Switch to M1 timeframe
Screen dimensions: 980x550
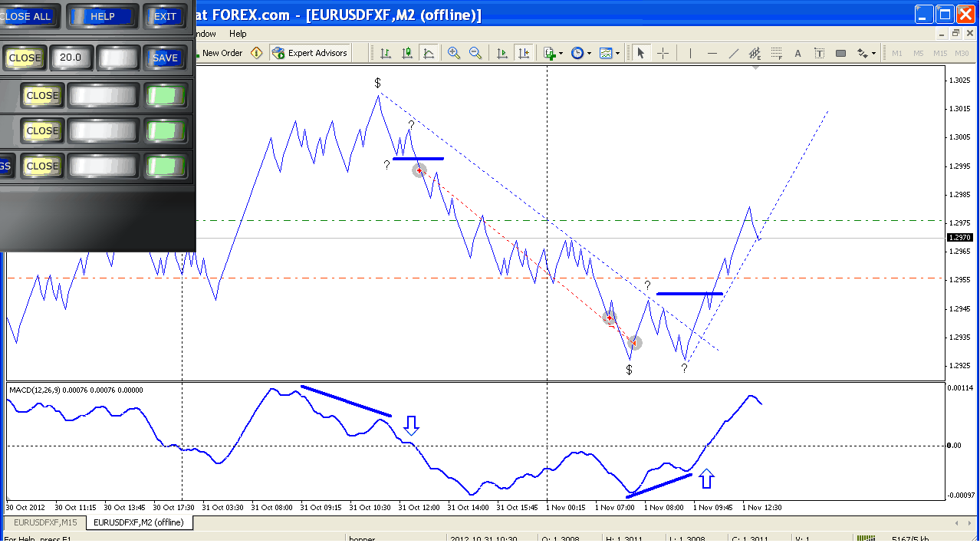coord(896,53)
